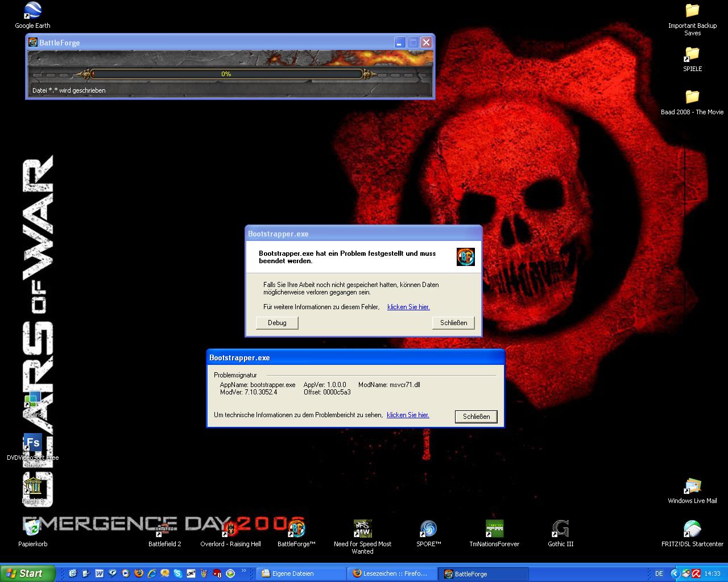The width and height of the screenshot is (728, 582).
Task: Click the red Avira tray icon
Action: pyautogui.click(x=696, y=573)
